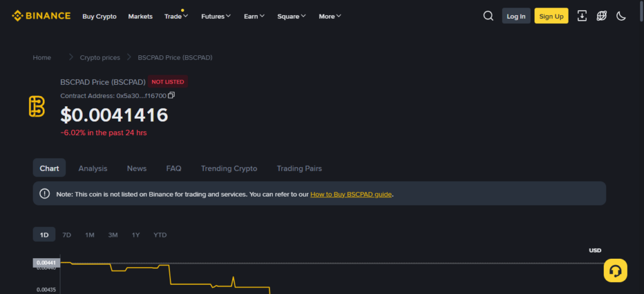Open the language globe icon
This screenshot has width=644, height=294.
tap(602, 16)
